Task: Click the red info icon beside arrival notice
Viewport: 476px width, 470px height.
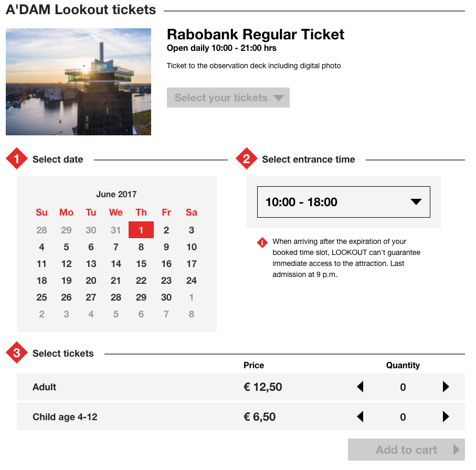Action: coord(262,242)
